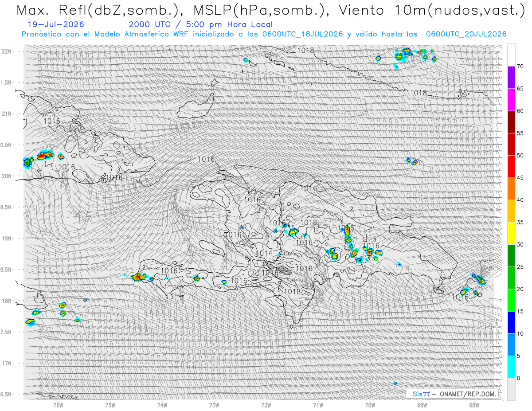Click the cyan 0–5 dBZ colorbar segment
The width and height of the screenshot is (532, 411).
pos(511,367)
